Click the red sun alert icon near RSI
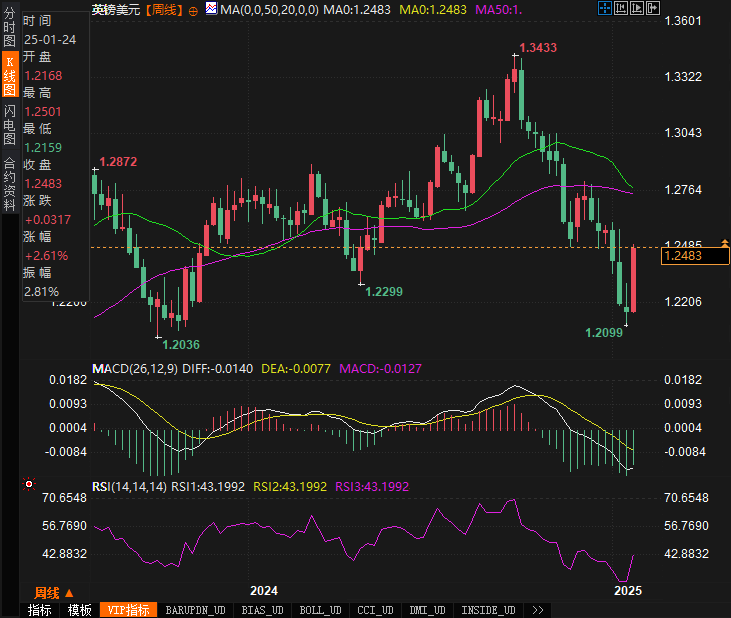Viewport: 731px width, 618px height. 29,485
